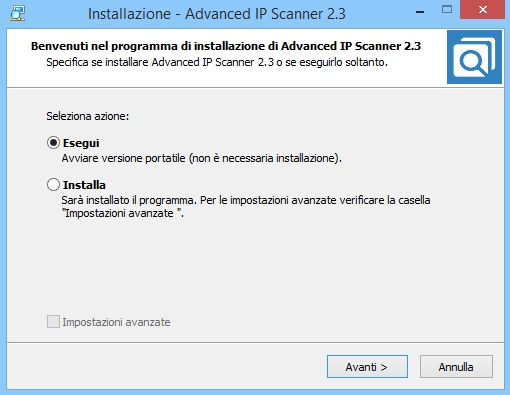Screen dimensions: 510x395
Task: Click the Advanced IP Scanner magnifier logo
Action: [474, 57]
